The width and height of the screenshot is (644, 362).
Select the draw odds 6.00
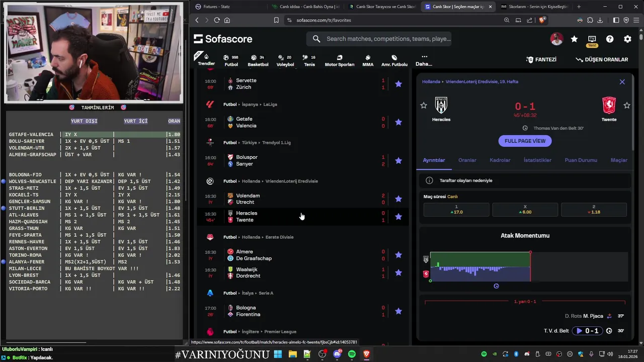(525, 210)
